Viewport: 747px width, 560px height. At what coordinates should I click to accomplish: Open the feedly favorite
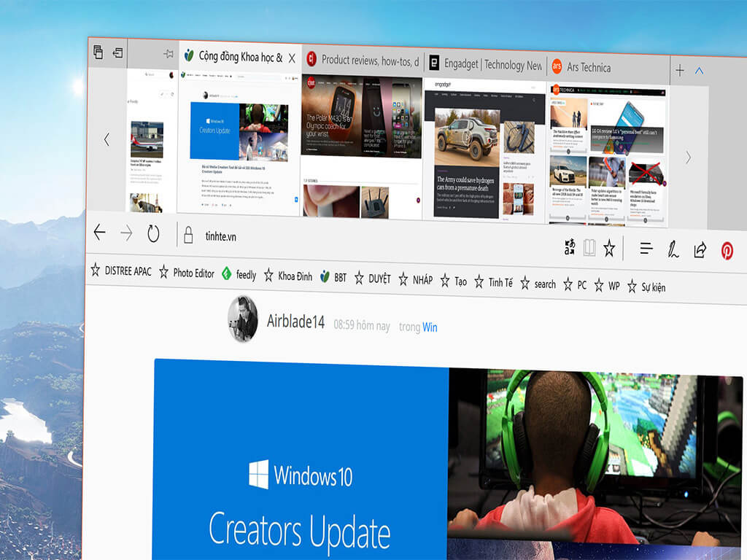(x=239, y=274)
